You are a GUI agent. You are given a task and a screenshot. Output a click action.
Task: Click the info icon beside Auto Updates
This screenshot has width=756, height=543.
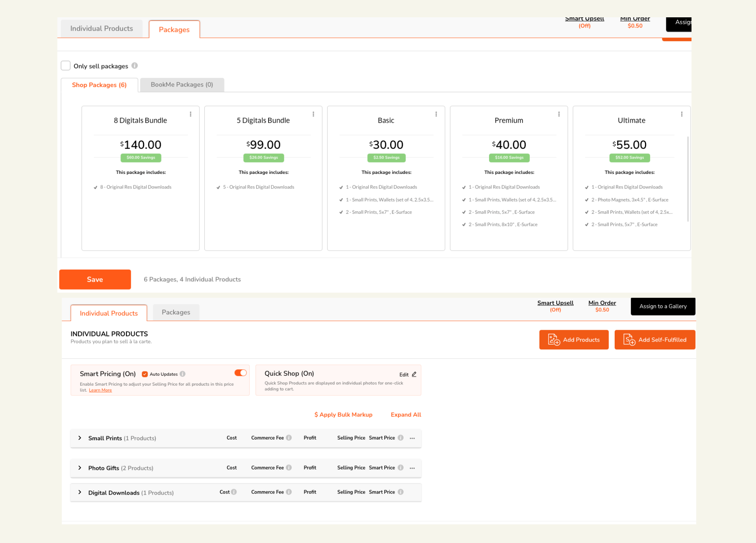[x=183, y=374]
